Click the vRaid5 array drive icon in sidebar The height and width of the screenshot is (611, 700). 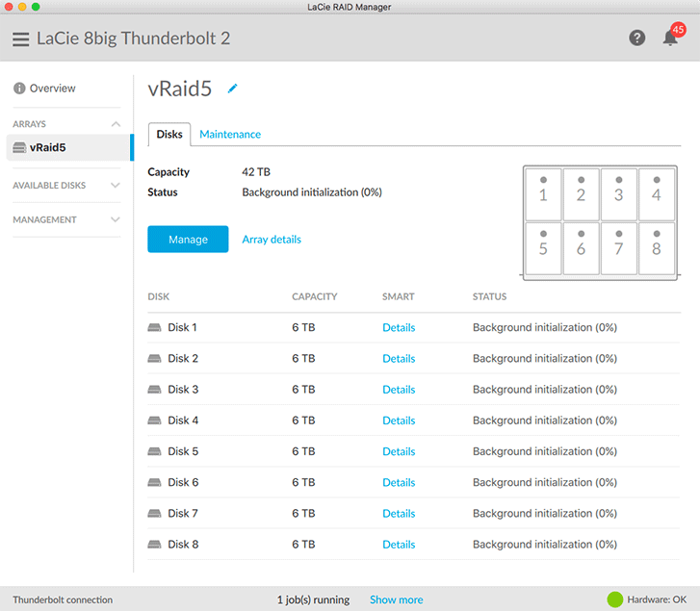click(19, 147)
